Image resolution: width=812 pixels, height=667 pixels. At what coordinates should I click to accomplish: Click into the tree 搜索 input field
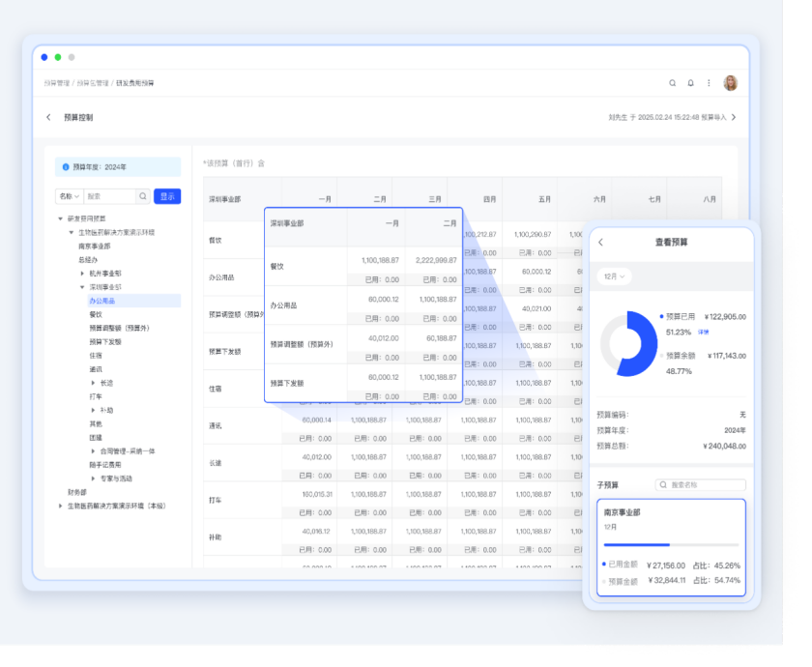pyautogui.click(x=110, y=196)
